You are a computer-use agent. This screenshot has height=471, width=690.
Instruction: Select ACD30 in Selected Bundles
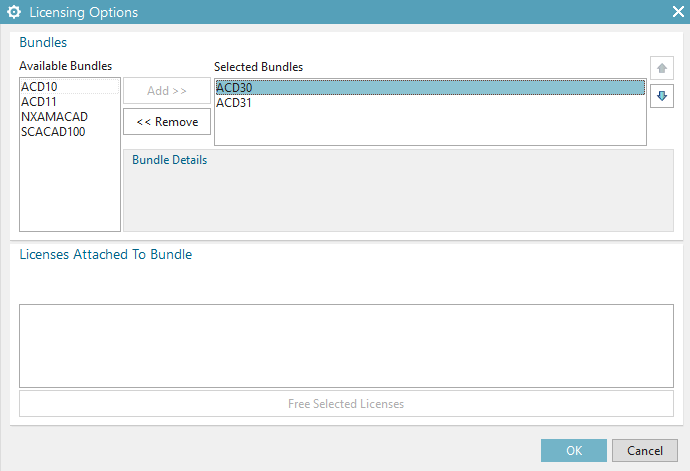click(x=234, y=88)
